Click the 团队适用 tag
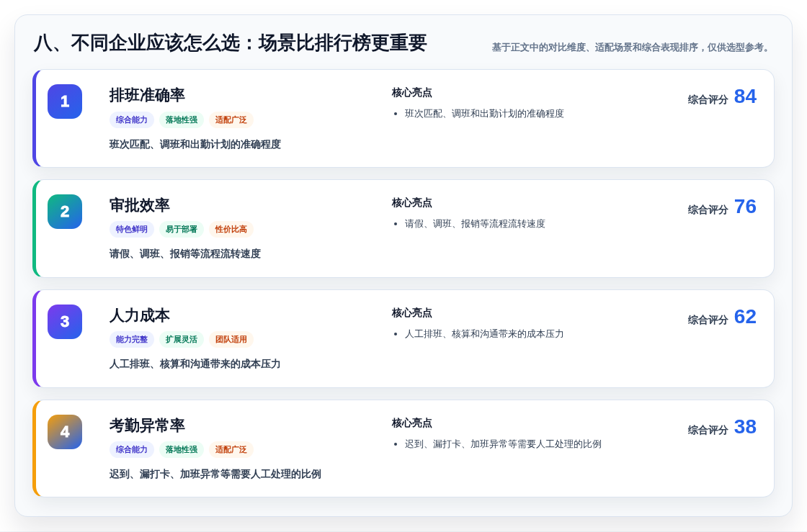The image size is (807, 532). [231, 339]
